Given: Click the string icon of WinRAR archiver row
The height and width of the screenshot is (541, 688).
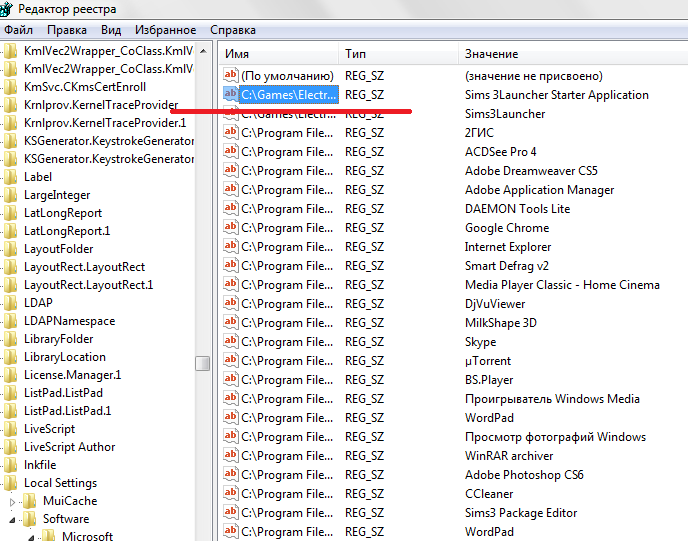Looking at the screenshot, I should [230, 456].
